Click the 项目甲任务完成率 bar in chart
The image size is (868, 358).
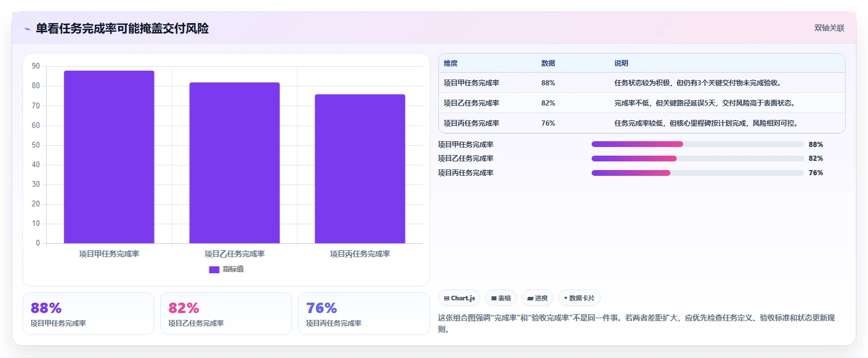(x=109, y=157)
